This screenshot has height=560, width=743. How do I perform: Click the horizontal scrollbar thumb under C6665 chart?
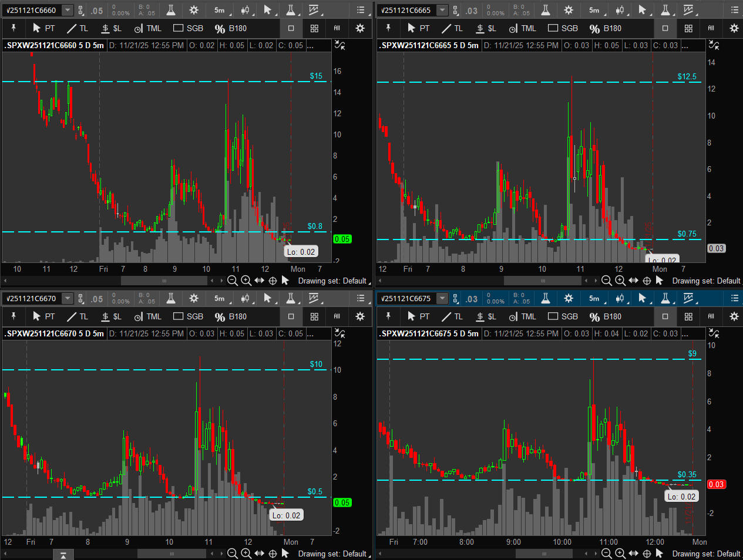[543, 281]
